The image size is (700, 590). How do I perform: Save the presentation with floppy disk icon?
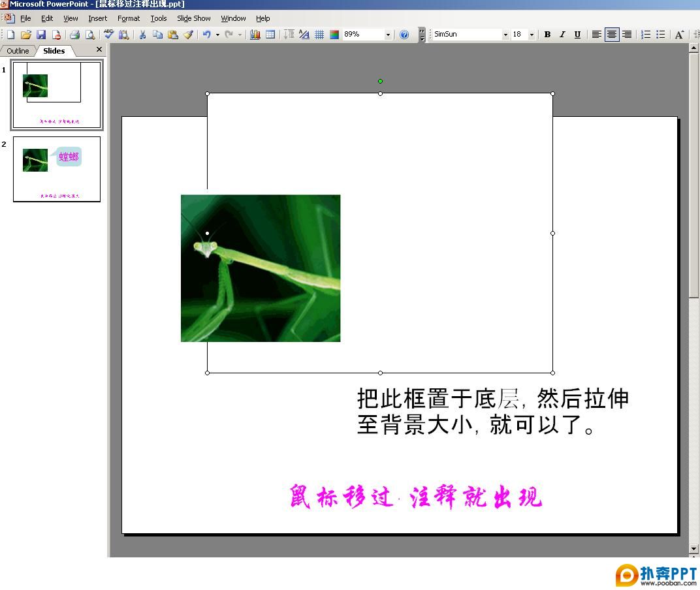point(41,35)
